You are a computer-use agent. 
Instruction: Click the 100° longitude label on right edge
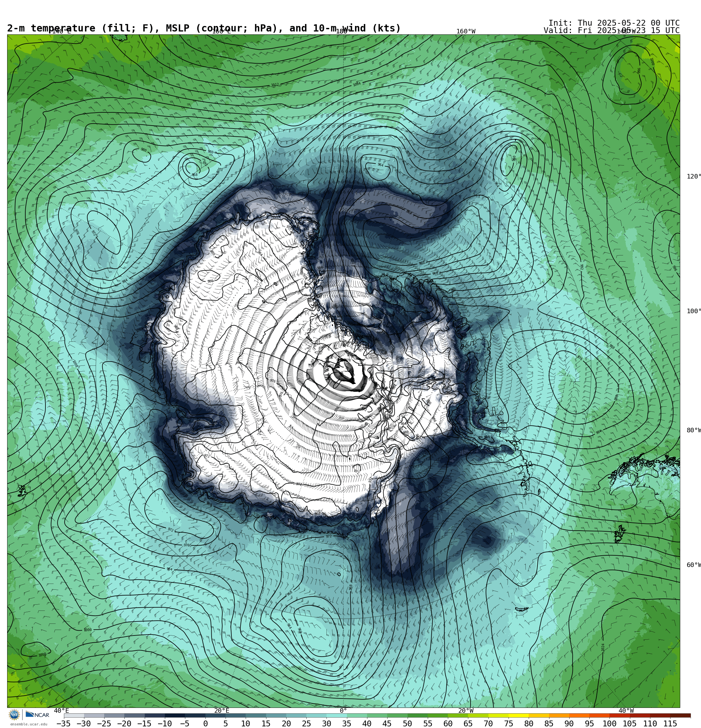click(694, 311)
